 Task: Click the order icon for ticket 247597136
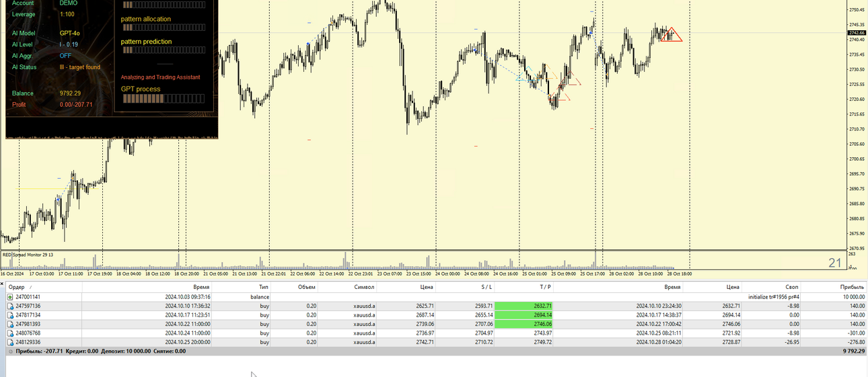click(x=10, y=306)
